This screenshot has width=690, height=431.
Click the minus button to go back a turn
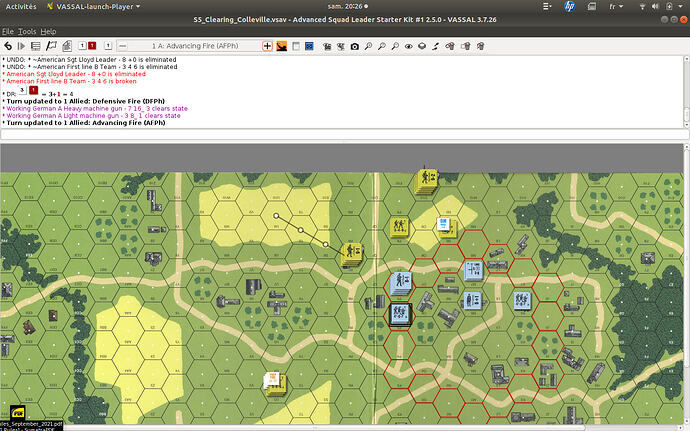123,46
